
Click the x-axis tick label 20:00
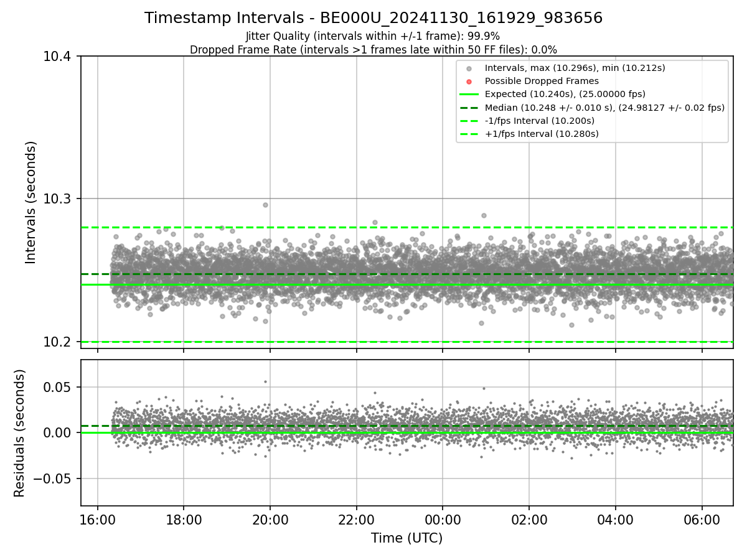click(x=270, y=520)
